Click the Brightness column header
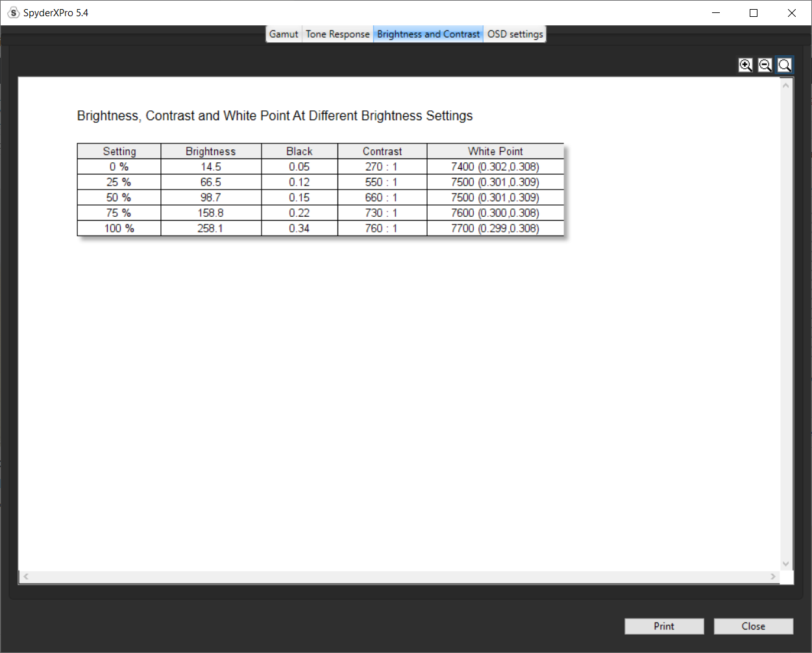 coord(211,151)
